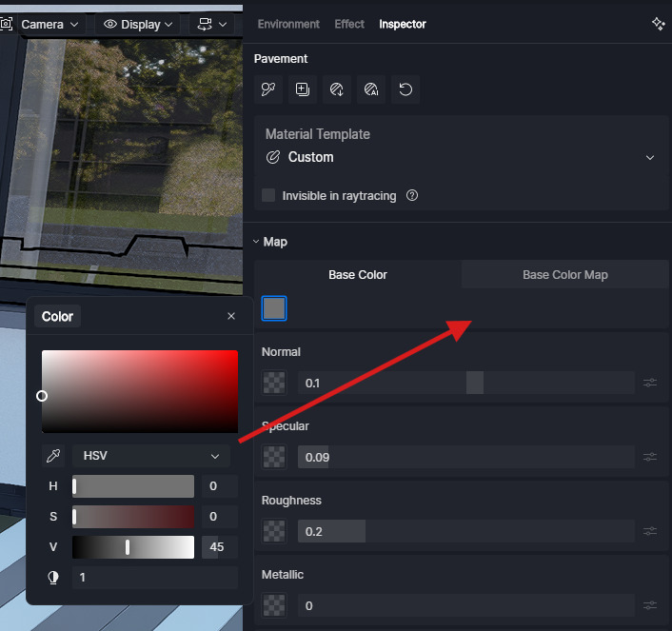The width and height of the screenshot is (672, 631).
Task: Click the material picker icon under Pavement
Action: [x=268, y=89]
